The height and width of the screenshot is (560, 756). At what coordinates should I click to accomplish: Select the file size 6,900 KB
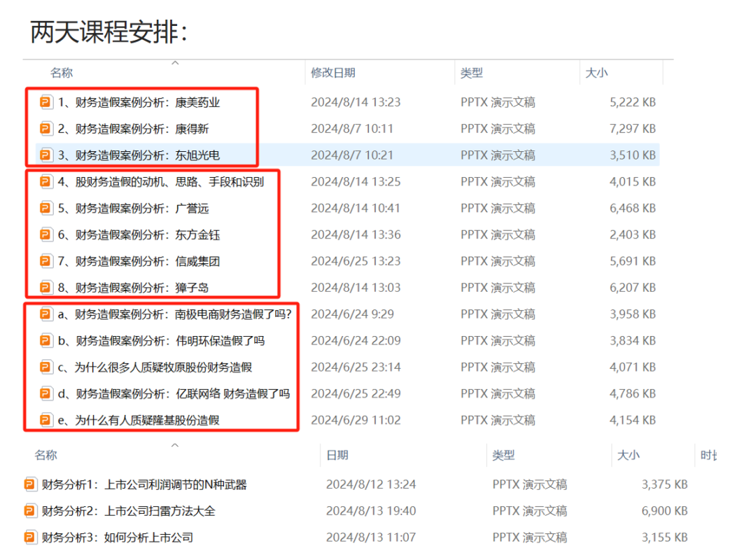(664, 511)
